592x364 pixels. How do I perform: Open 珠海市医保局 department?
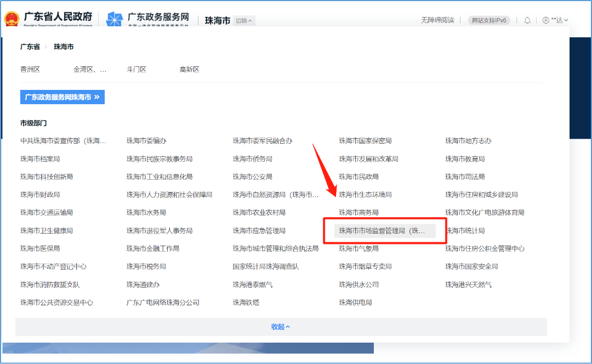coord(40,248)
